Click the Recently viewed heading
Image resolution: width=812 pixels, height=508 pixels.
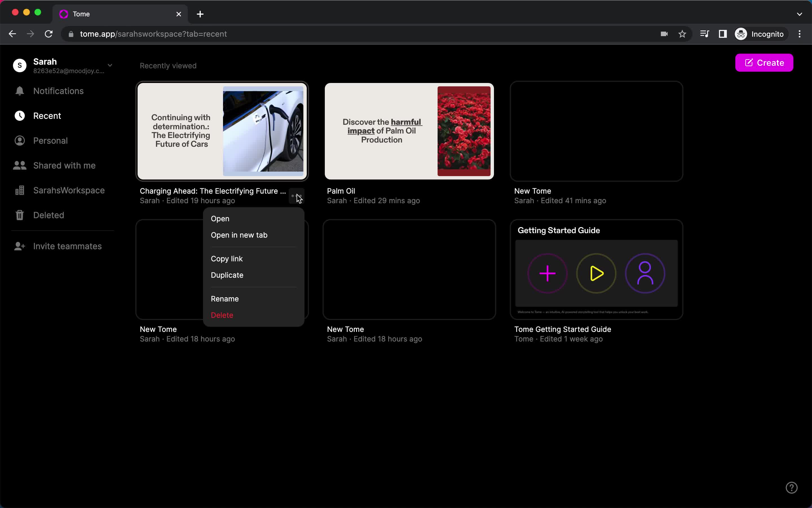pyautogui.click(x=168, y=66)
